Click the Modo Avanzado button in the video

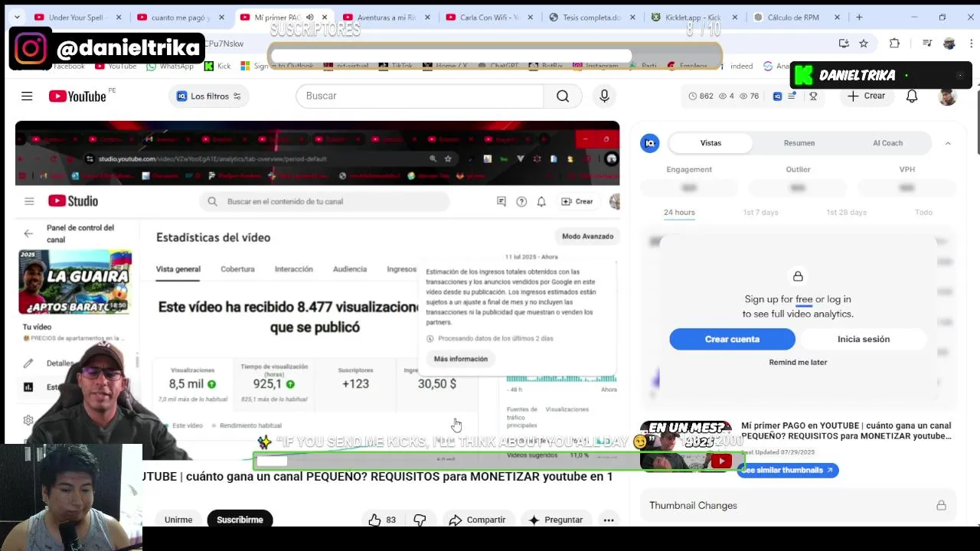point(587,236)
